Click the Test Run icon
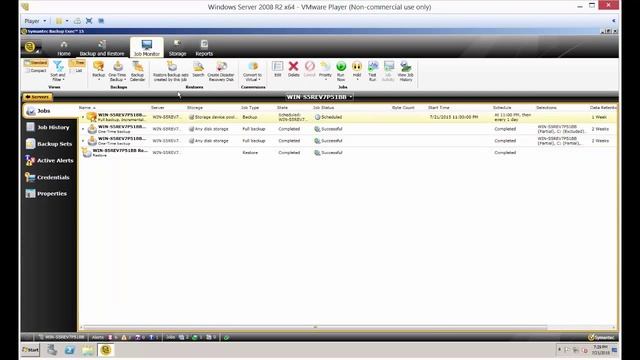This screenshot has height=360, width=640. click(372, 71)
